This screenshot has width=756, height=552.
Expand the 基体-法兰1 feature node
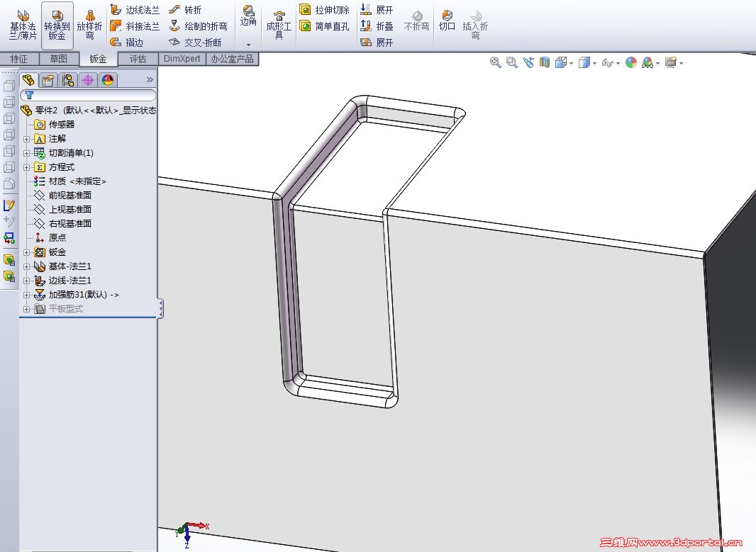pyautogui.click(x=26, y=266)
